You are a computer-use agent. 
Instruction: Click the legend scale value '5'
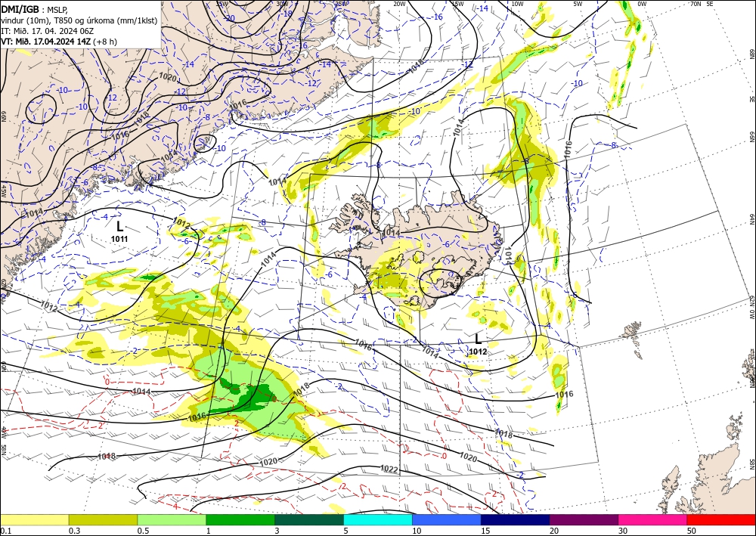(346, 531)
